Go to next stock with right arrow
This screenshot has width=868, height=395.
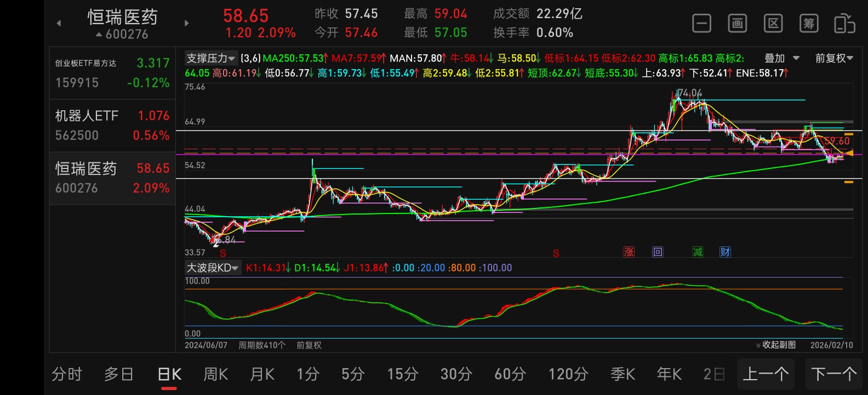pos(186,23)
